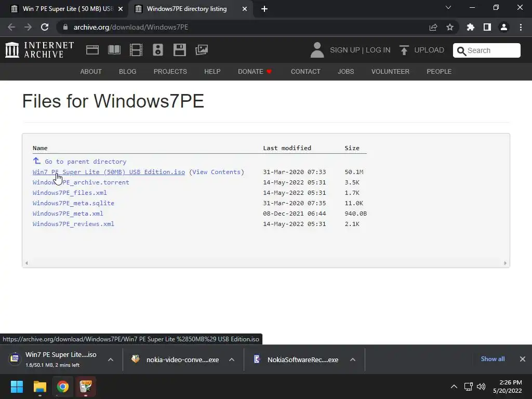Open the ABOUT menu item
The image size is (532, 399).
tap(91, 72)
